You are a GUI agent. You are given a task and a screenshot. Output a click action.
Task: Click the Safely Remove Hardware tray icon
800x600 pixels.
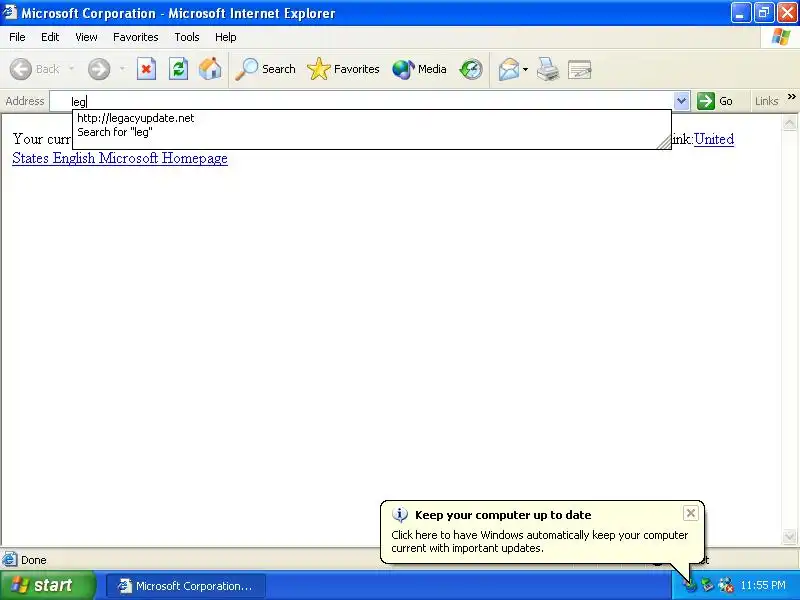[707, 585]
